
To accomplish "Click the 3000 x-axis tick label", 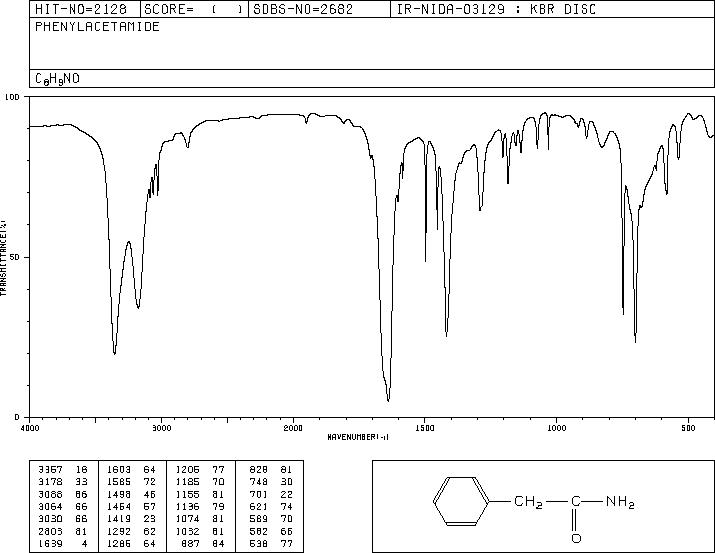I will click(x=161, y=428).
